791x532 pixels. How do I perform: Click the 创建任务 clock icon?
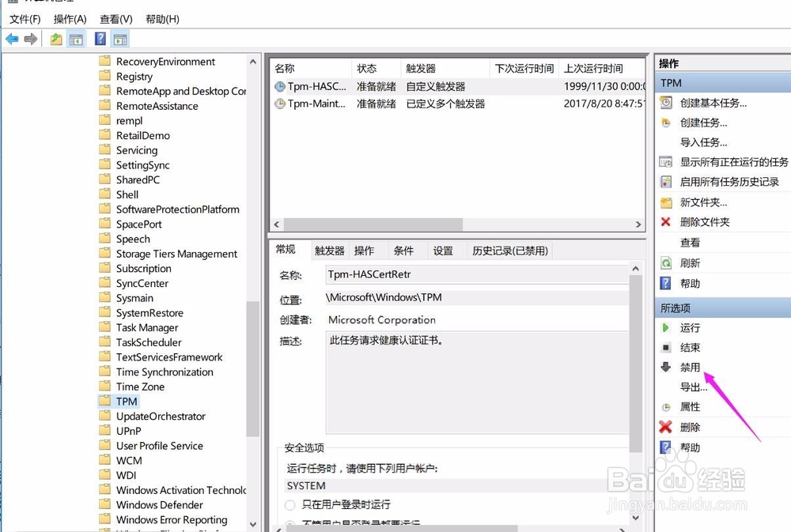667,123
